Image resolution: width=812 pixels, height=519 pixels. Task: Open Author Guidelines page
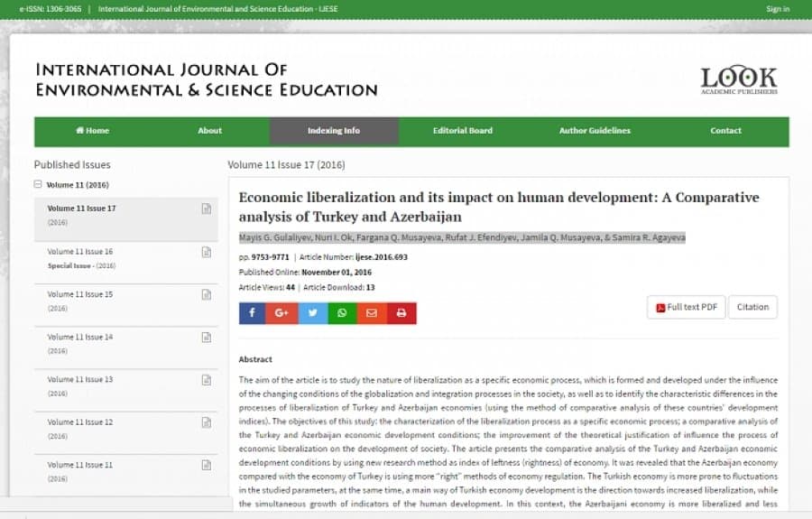pyautogui.click(x=595, y=131)
